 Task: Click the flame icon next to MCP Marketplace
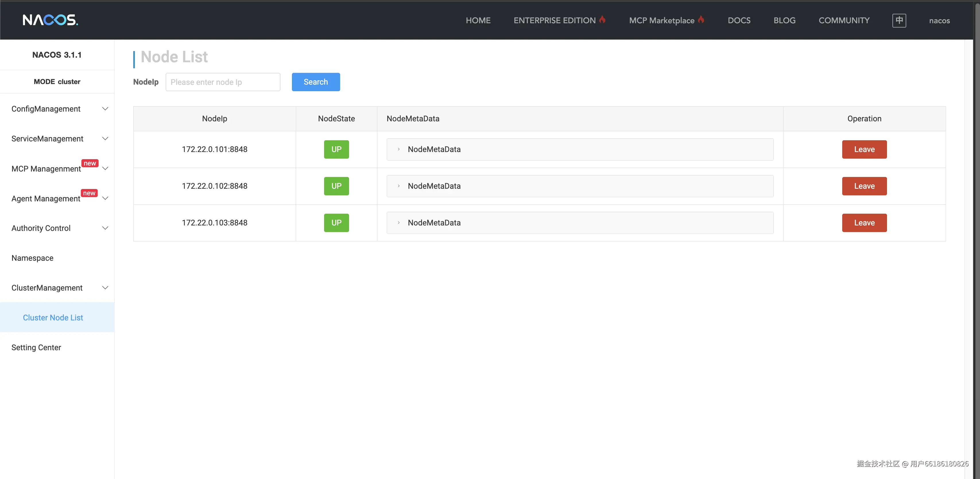pyautogui.click(x=701, y=20)
